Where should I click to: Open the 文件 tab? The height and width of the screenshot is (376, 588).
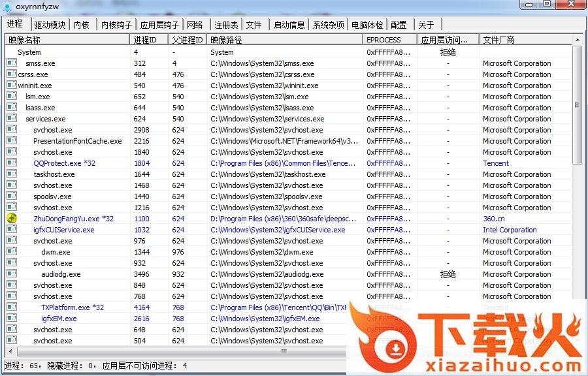[x=254, y=25]
